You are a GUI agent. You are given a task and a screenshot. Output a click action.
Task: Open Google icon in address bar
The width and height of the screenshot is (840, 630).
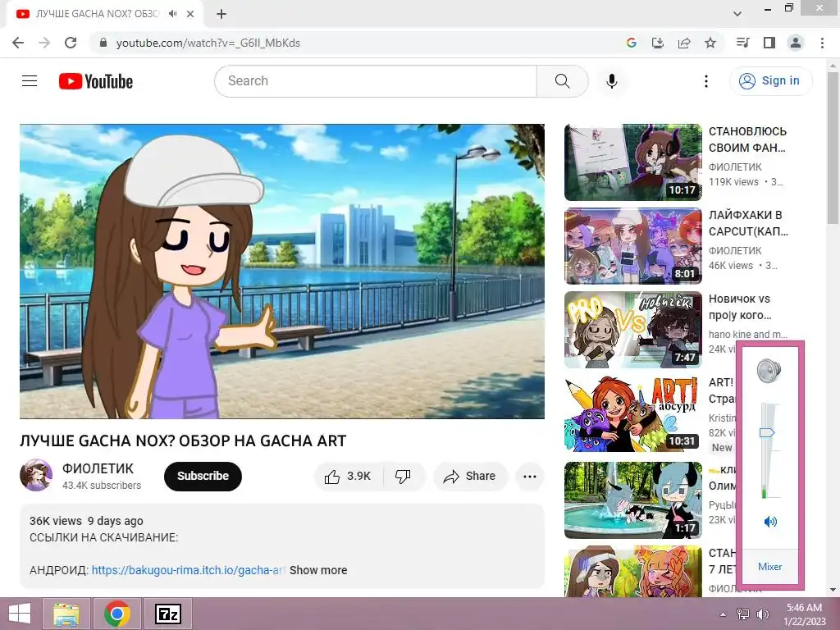point(632,43)
